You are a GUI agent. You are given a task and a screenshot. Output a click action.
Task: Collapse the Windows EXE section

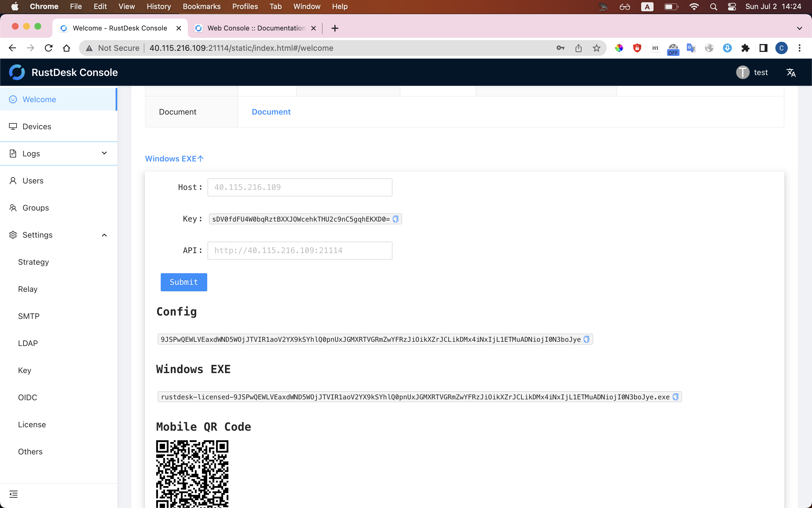[174, 159]
